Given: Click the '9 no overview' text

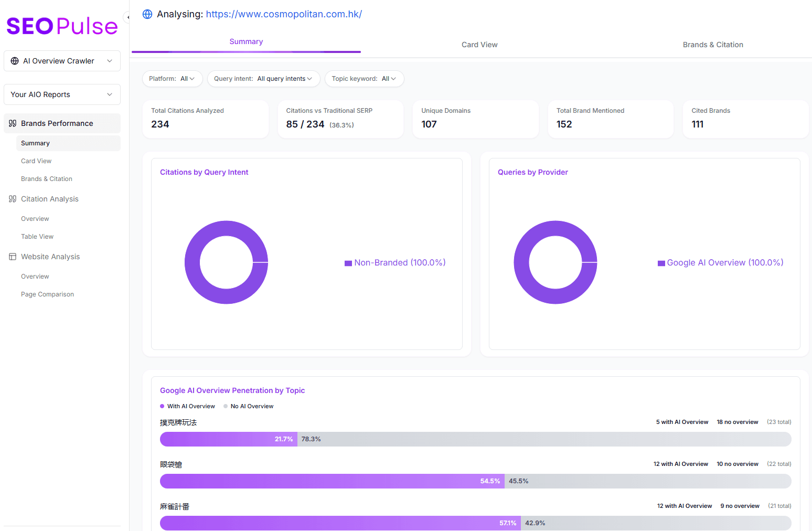Looking at the screenshot, I should pos(740,506).
